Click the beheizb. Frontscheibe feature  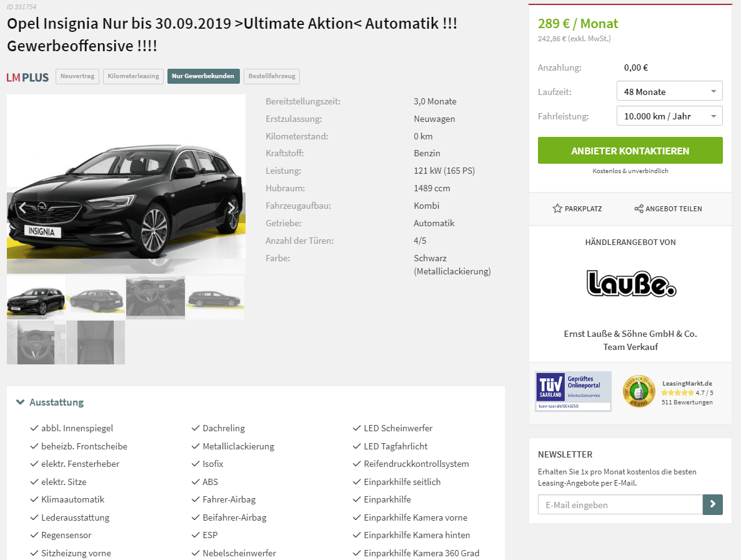84,446
